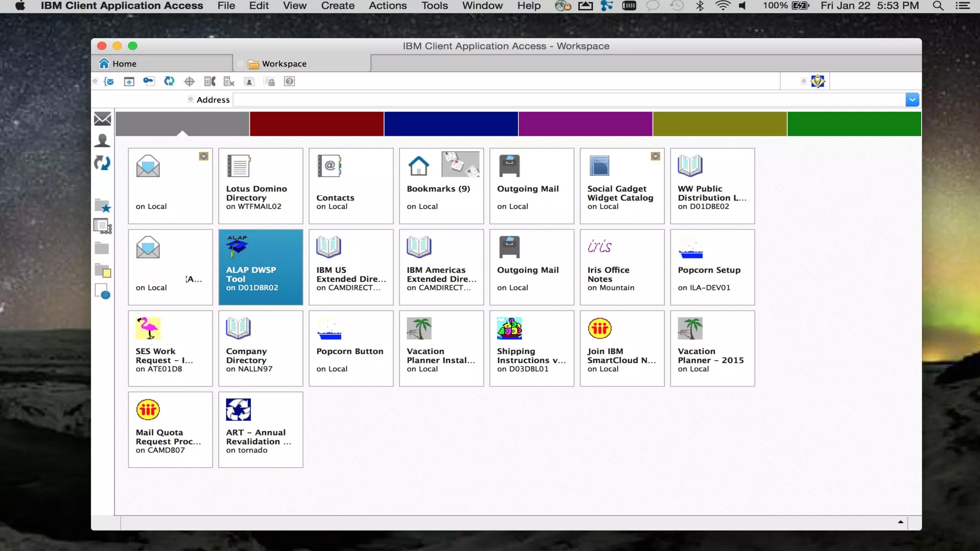The image size is (980, 551).
Task: Select the SES Work Request flamingo tile
Action: pyautogui.click(x=170, y=348)
